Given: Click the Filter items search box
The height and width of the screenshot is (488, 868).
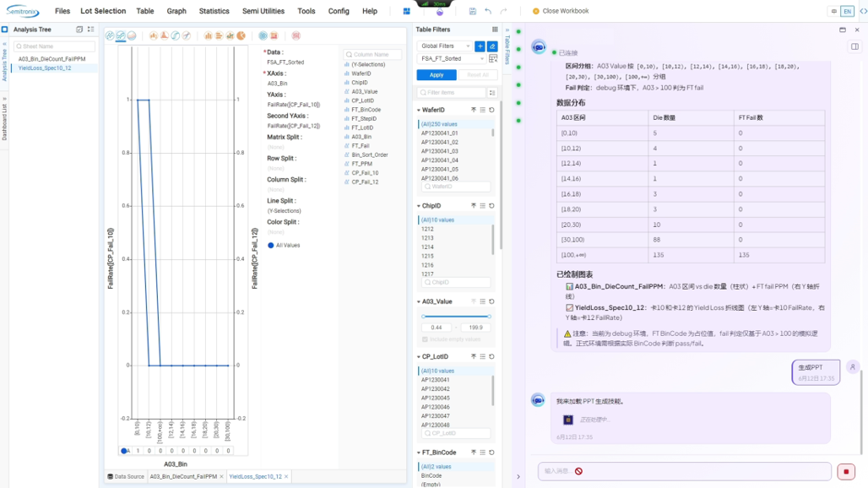Looking at the screenshot, I should (451, 92).
